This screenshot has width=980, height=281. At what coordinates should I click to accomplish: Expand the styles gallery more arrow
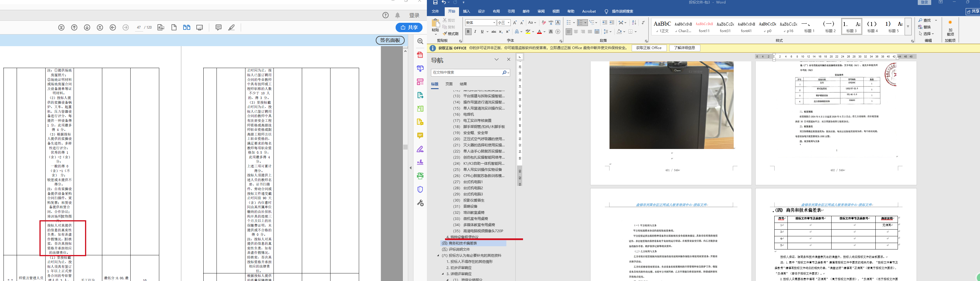point(908,27)
